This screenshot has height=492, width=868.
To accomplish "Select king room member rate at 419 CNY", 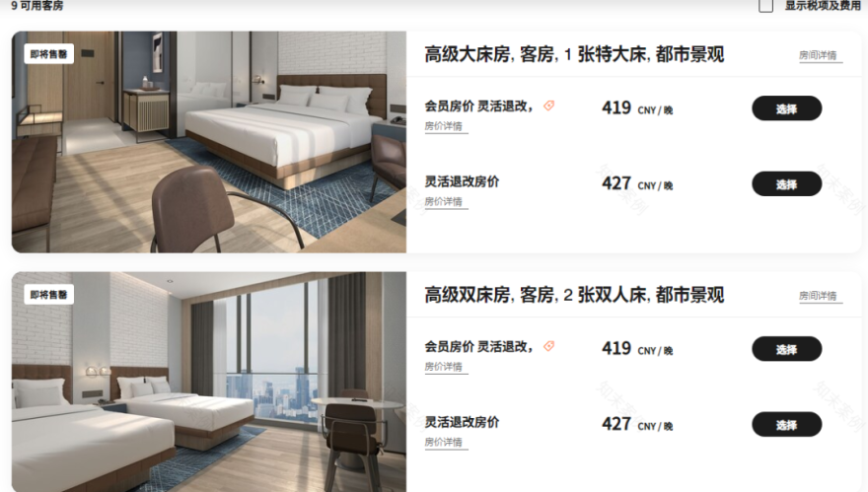I will (786, 107).
